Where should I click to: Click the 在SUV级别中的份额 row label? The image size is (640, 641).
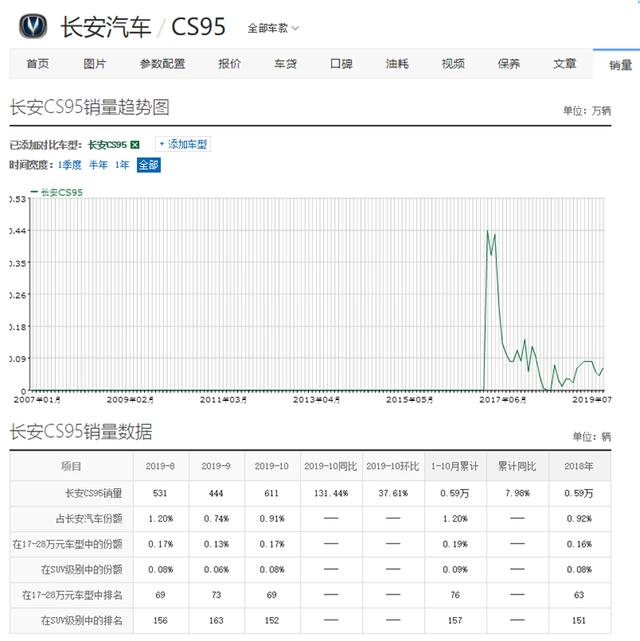pyautogui.click(x=81, y=569)
